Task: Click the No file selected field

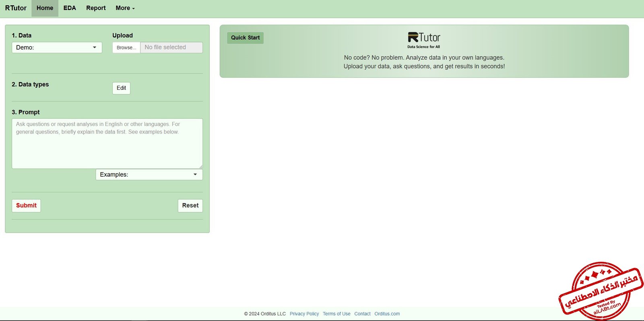Action: pyautogui.click(x=171, y=47)
